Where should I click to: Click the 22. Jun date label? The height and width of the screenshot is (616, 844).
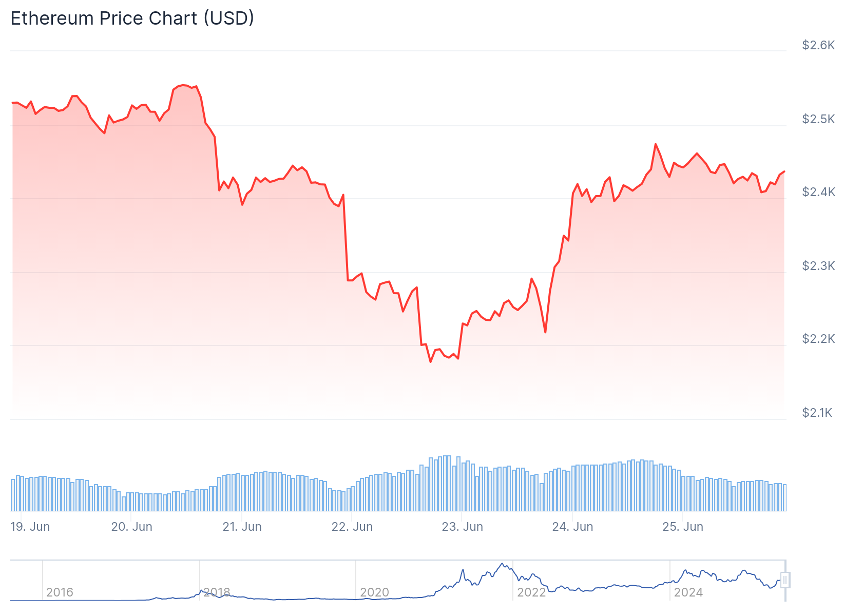(352, 527)
